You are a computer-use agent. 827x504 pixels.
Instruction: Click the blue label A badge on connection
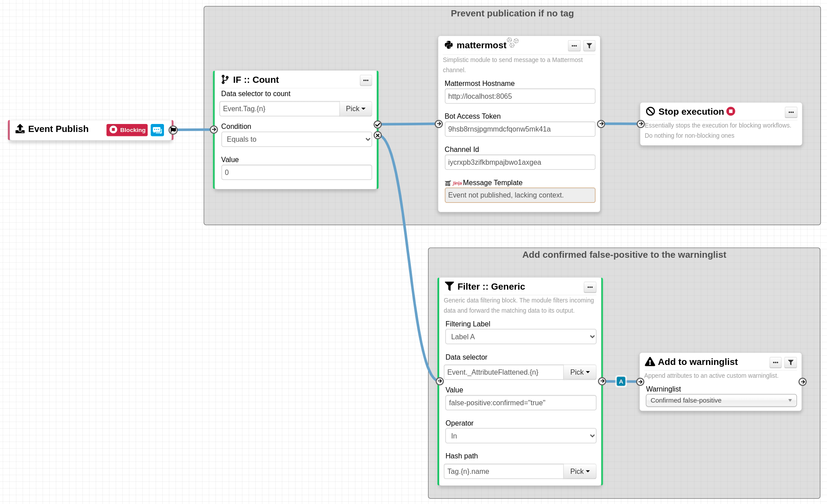click(x=621, y=381)
